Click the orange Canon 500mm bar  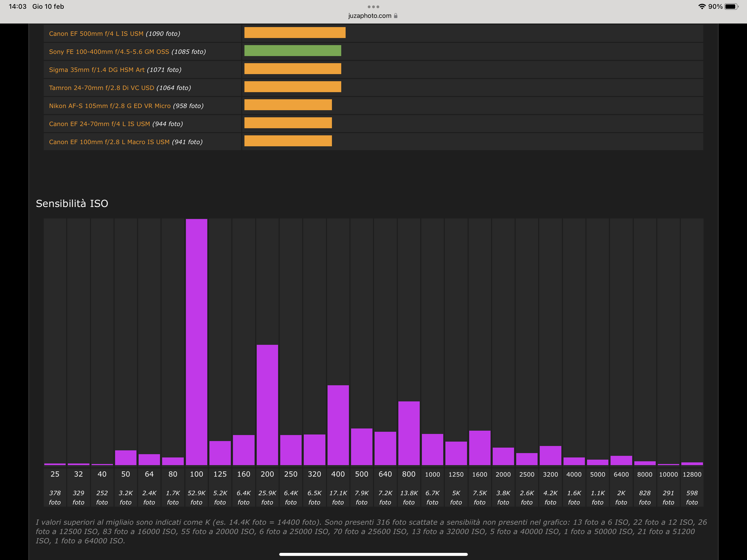294,33
